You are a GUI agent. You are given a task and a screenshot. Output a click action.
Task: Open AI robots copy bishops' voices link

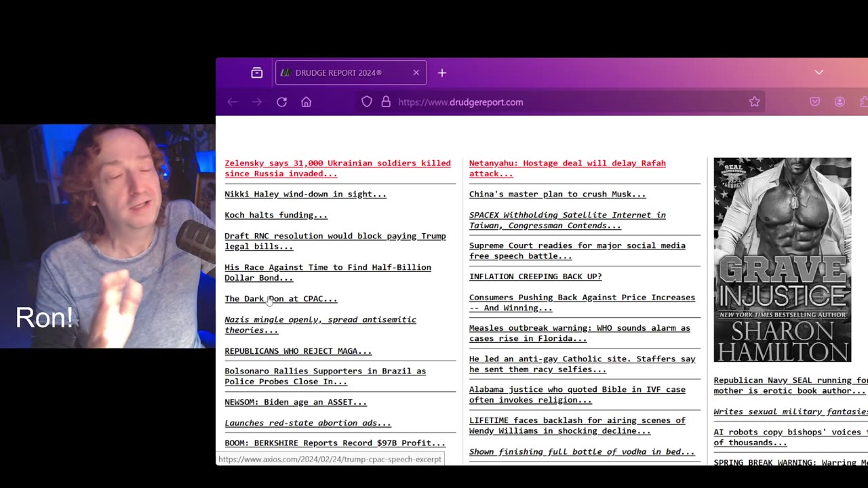(x=791, y=437)
